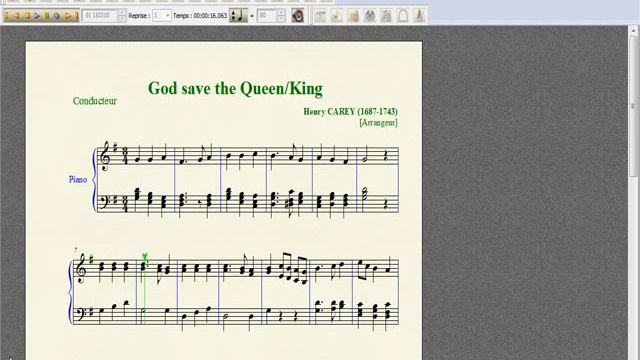Click the title God save the Queen/King
Image resolution: width=640 pixels, height=360 pixels.
point(235,88)
